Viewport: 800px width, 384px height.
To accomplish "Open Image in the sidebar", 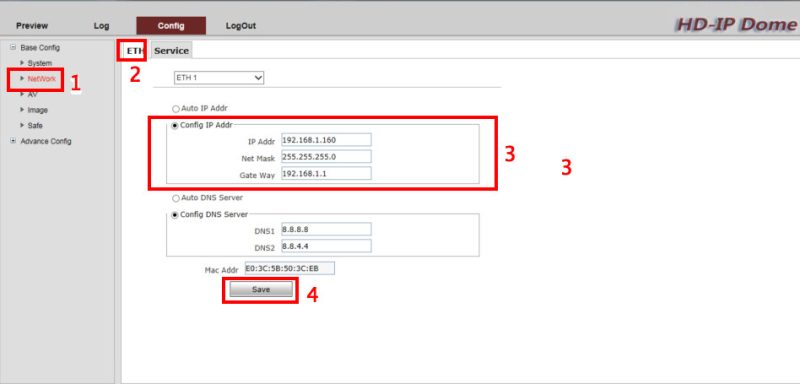I will coord(37,110).
